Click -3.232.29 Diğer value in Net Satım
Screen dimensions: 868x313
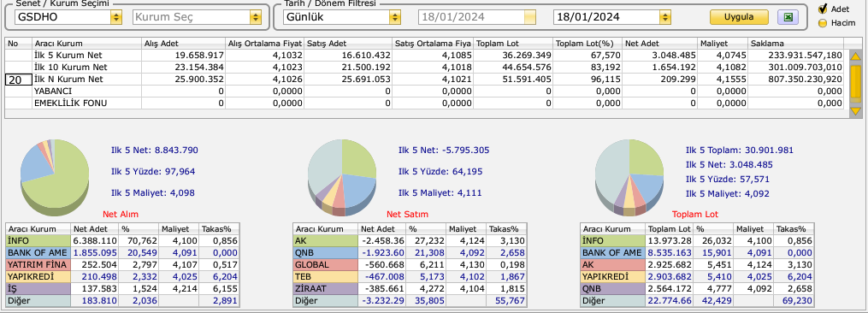click(381, 301)
